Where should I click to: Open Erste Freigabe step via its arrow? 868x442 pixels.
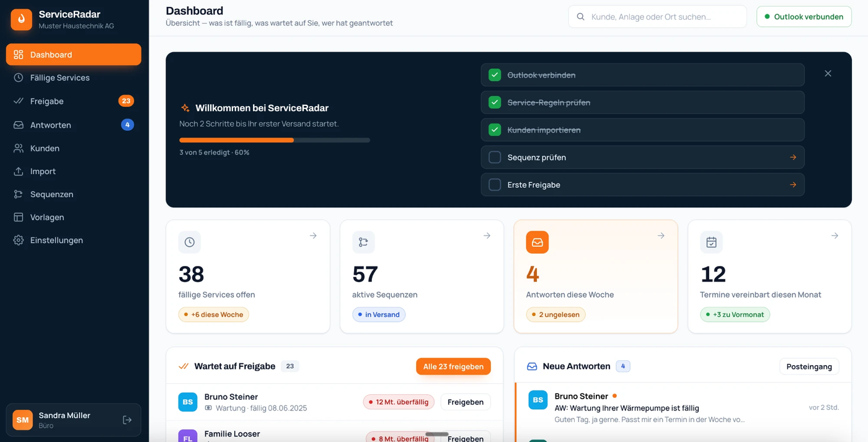[793, 185]
